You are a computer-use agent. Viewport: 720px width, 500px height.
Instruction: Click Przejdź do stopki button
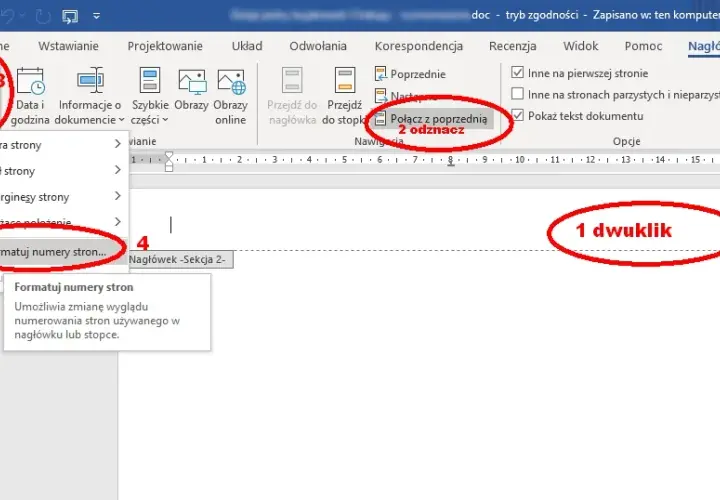344,96
